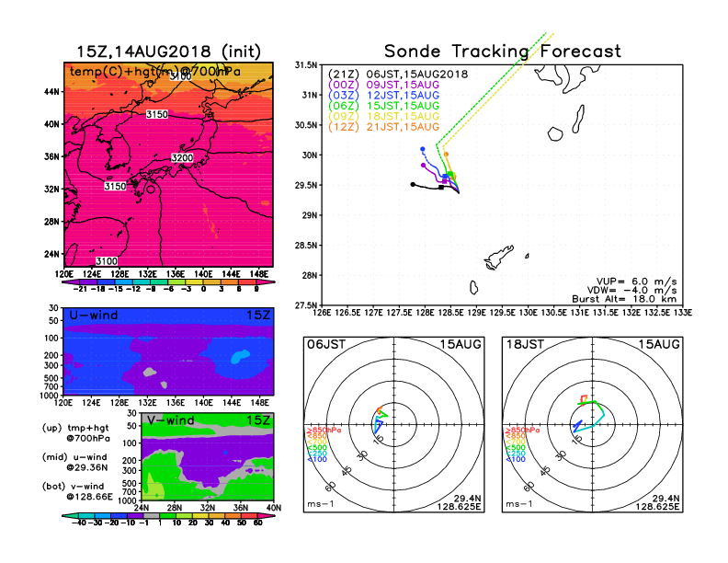The height and width of the screenshot is (563, 728).
Task: Select the yellow swatch between -3 and 0
Action: [x=195, y=282]
